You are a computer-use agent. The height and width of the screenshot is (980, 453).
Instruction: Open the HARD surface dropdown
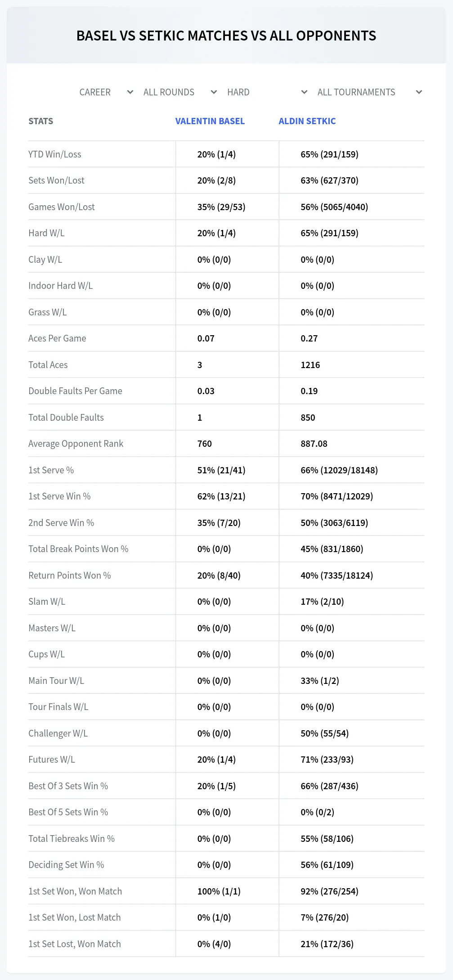pyautogui.click(x=267, y=92)
